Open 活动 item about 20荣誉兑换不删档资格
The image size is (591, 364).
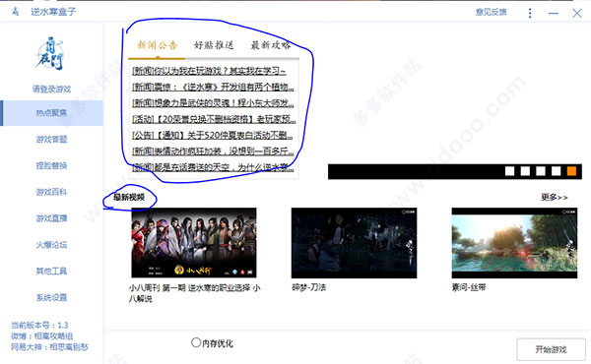click(x=214, y=119)
